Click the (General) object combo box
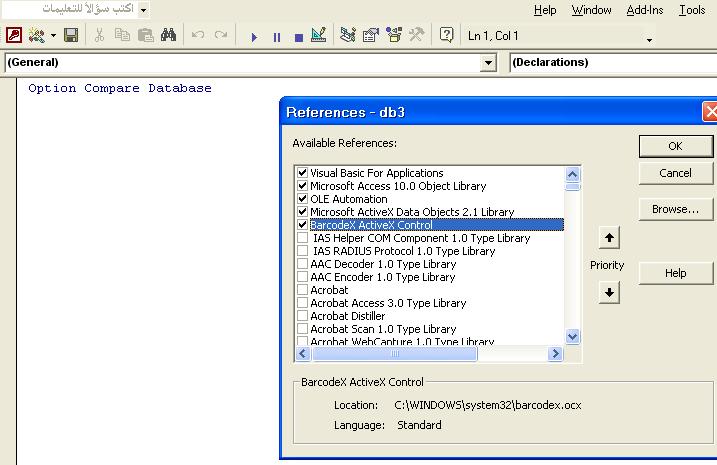 pos(251,62)
